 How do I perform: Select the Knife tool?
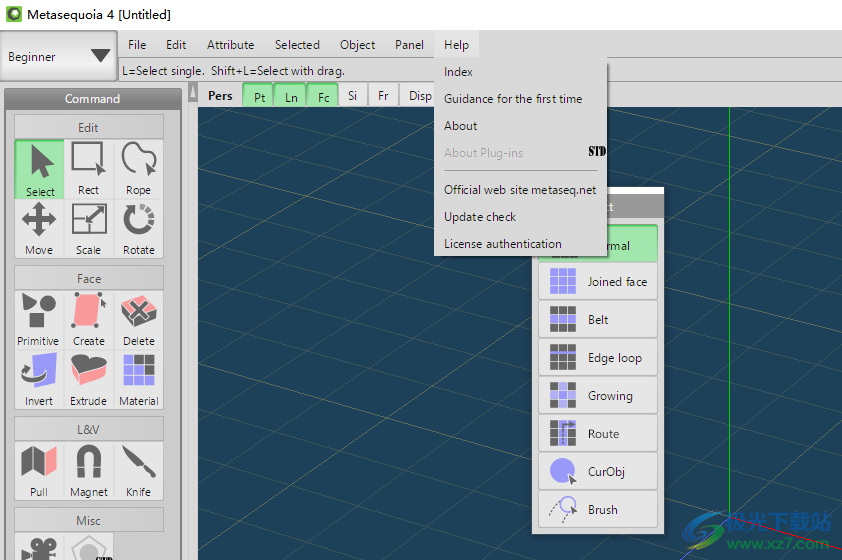[x=139, y=471]
